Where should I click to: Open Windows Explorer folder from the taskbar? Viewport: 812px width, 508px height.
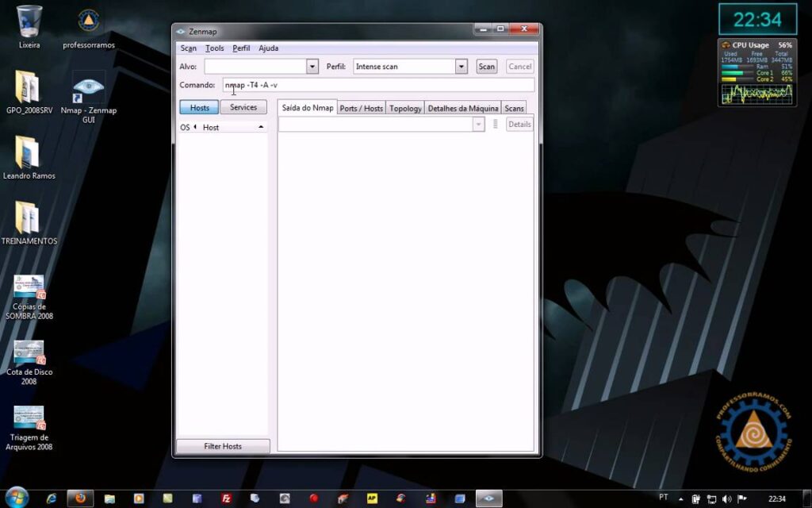109,498
